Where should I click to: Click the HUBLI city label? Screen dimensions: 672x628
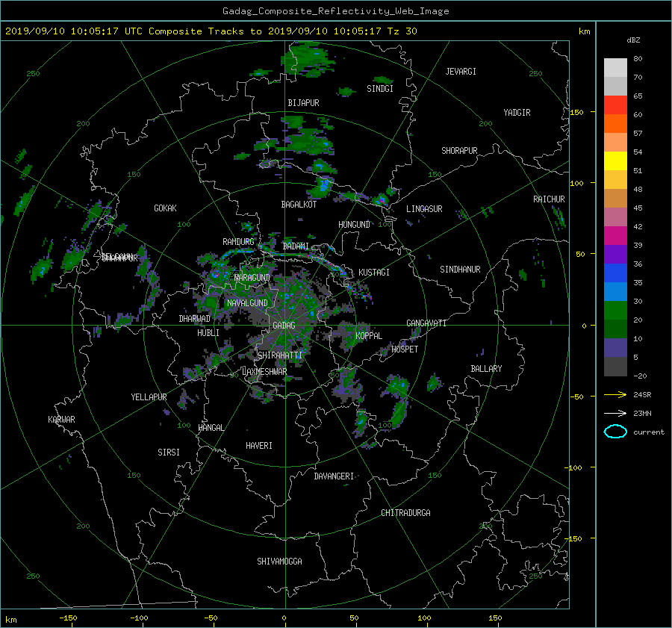point(208,332)
